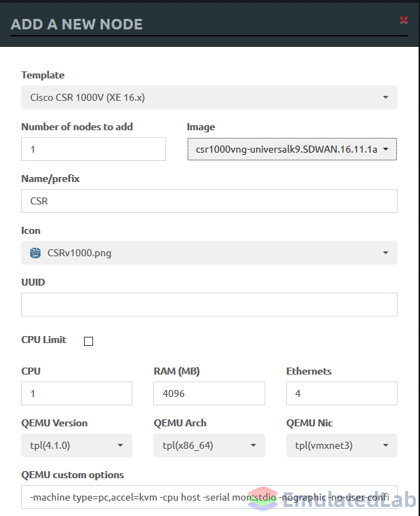Close the Add a New Node dialog

point(404,20)
